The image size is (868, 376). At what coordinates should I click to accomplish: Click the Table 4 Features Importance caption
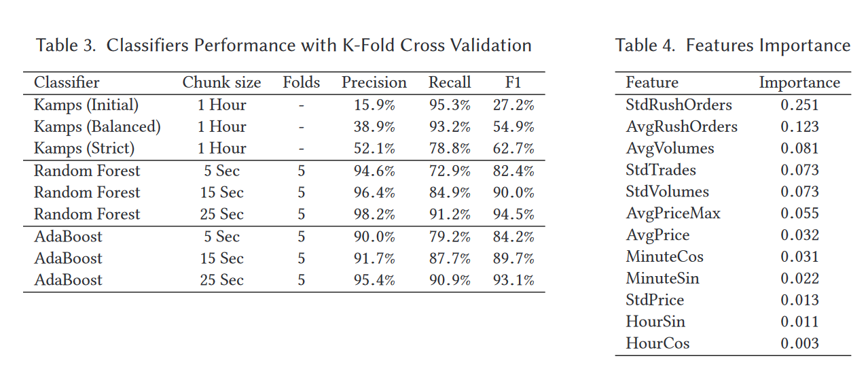732,46
